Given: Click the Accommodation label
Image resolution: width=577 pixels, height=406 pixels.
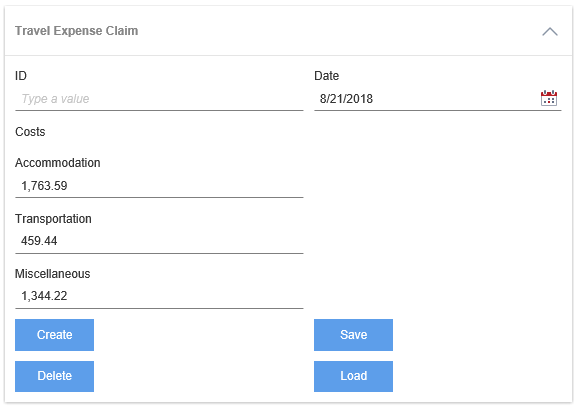Looking at the screenshot, I should coord(57,163).
